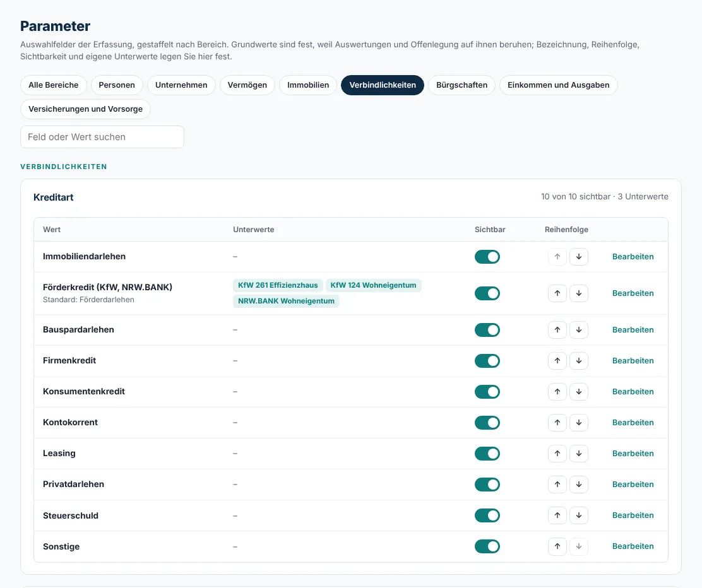Click "10 von 10 sichtbar · 3 Unterwerte"
702x588 pixels.
[x=604, y=197]
